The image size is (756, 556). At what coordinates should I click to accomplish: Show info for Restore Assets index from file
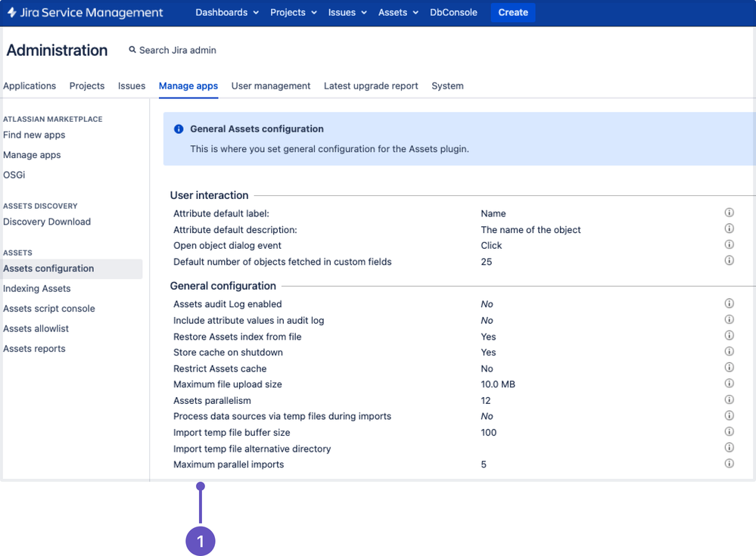point(729,335)
